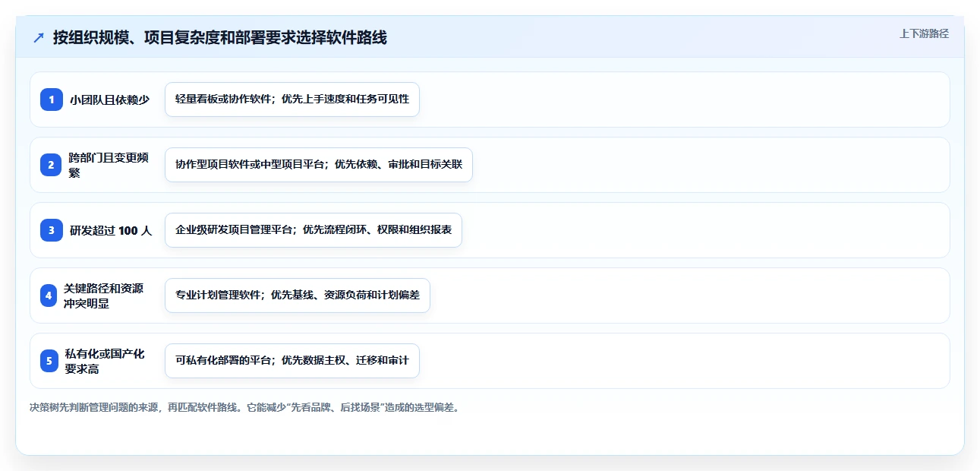Click the number 5 step badge
This screenshot has width=980, height=471.
coord(49,361)
